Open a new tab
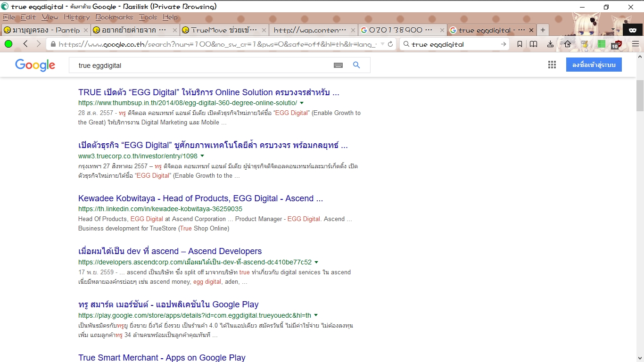644x362 pixels. pos(543,30)
